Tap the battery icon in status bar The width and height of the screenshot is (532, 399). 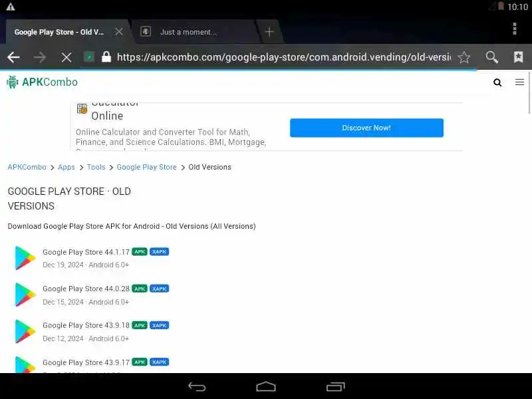point(501,6)
